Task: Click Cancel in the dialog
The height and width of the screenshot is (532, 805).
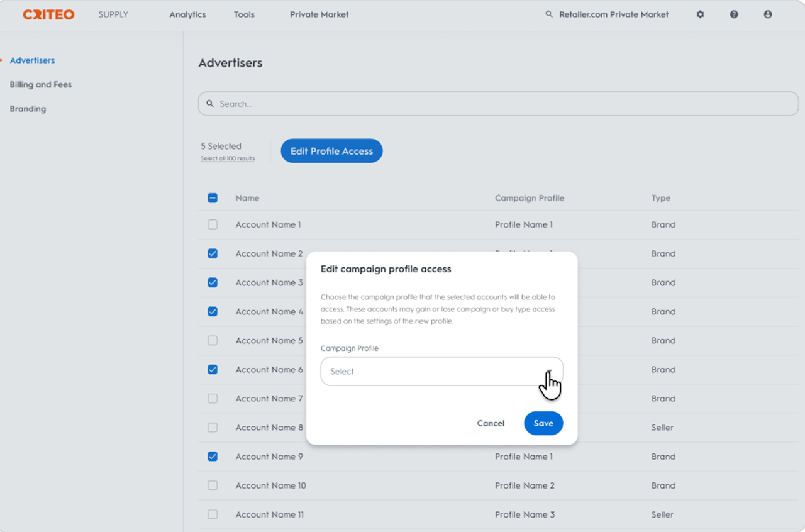Action: pyautogui.click(x=491, y=423)
